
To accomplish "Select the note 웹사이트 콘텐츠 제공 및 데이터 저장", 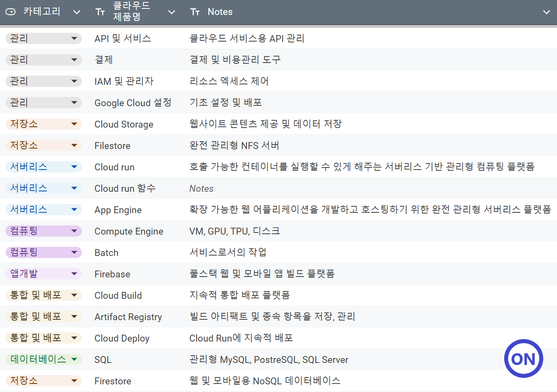I will (x=266, y=124).
